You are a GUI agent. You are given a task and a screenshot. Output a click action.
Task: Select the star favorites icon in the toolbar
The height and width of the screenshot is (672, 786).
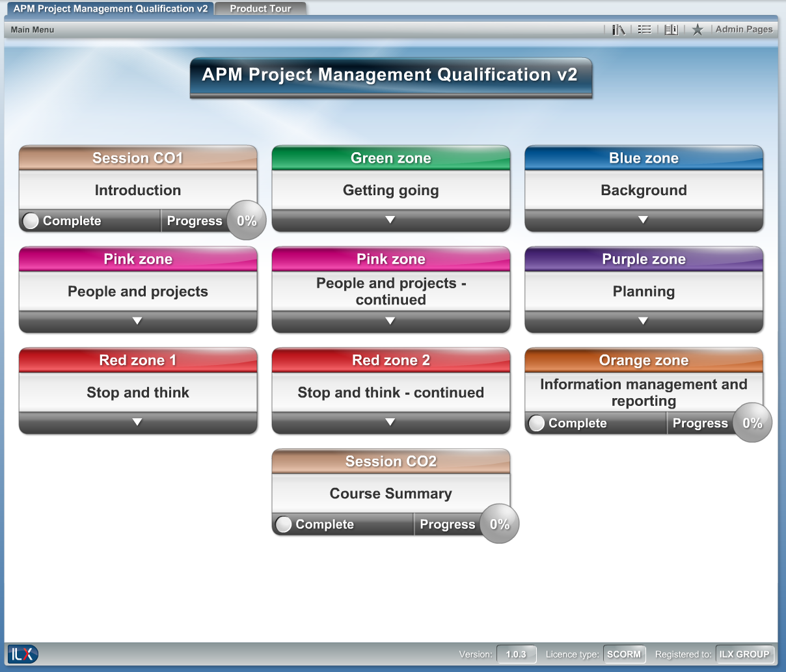tap(698, 29)
